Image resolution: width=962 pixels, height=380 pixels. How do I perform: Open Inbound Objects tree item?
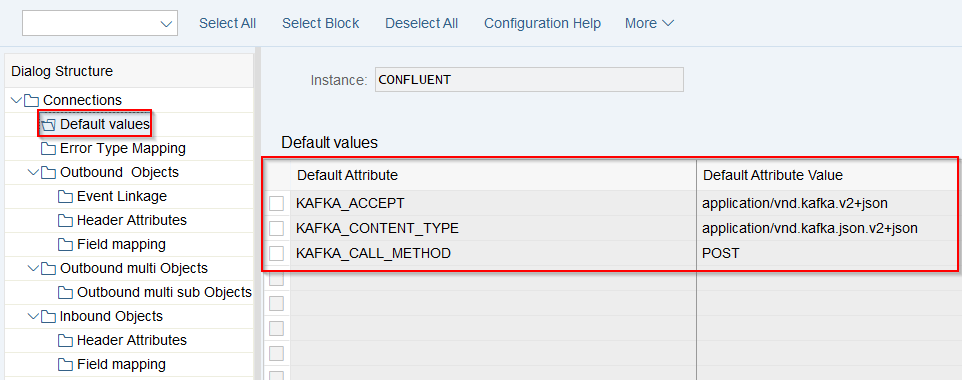111,317
